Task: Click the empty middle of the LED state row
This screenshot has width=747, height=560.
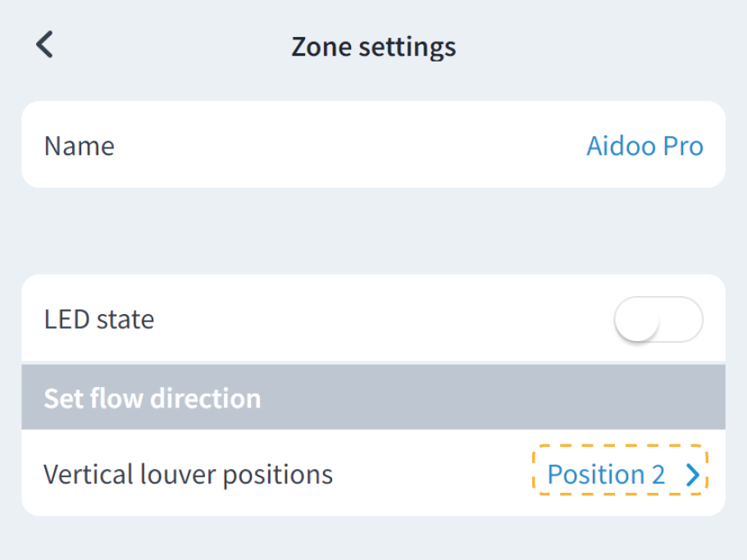Action: pyautogui.click(x=377, y=319)
